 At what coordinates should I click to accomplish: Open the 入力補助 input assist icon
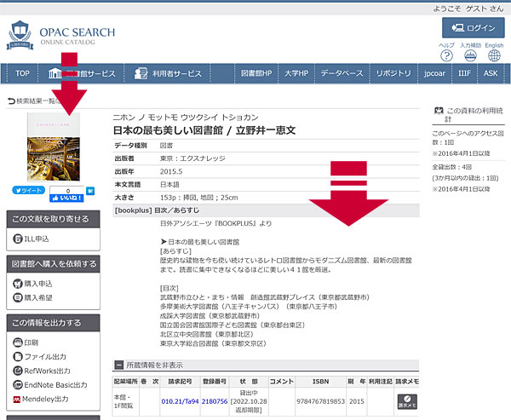pos(470,55)
